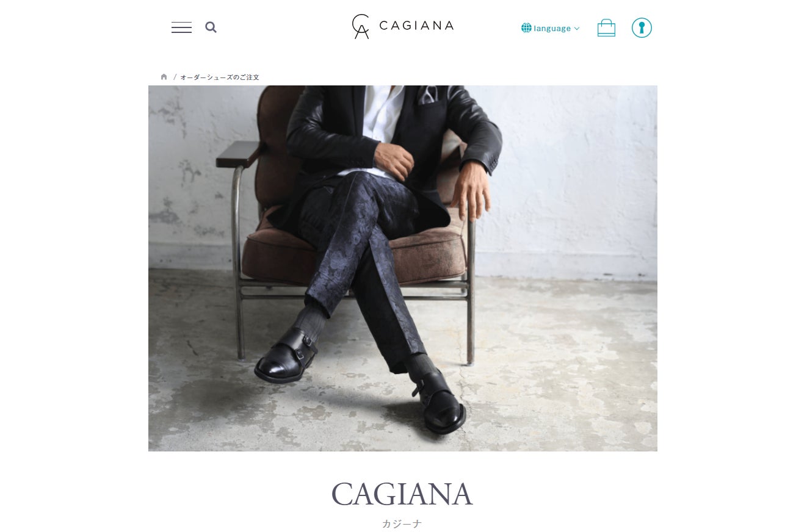Go home via breadcrumb house icon

pyautogui.click(x=164, y=77)
